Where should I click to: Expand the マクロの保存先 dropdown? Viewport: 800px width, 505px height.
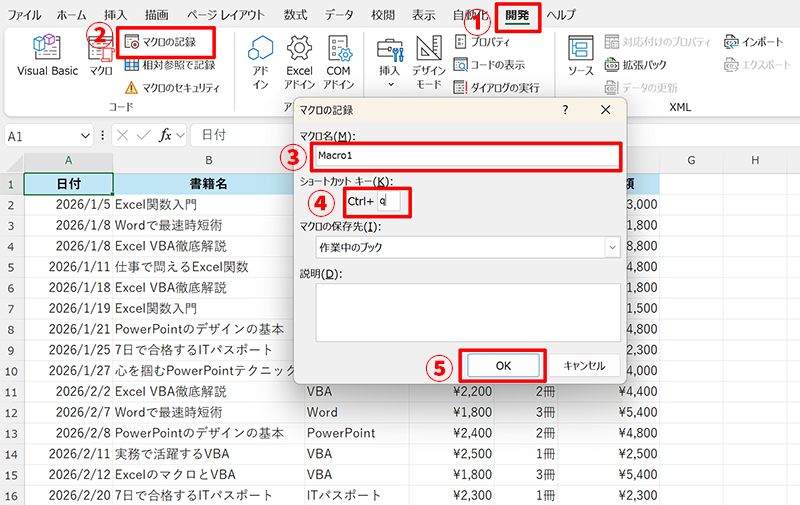pyautogui.click(x=611, y=247)
